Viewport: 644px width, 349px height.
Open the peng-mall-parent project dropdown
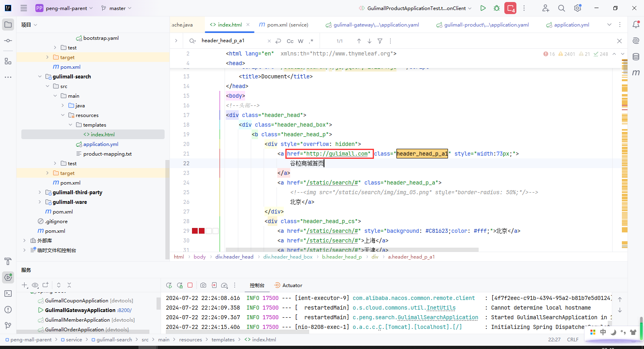point(64,8)
